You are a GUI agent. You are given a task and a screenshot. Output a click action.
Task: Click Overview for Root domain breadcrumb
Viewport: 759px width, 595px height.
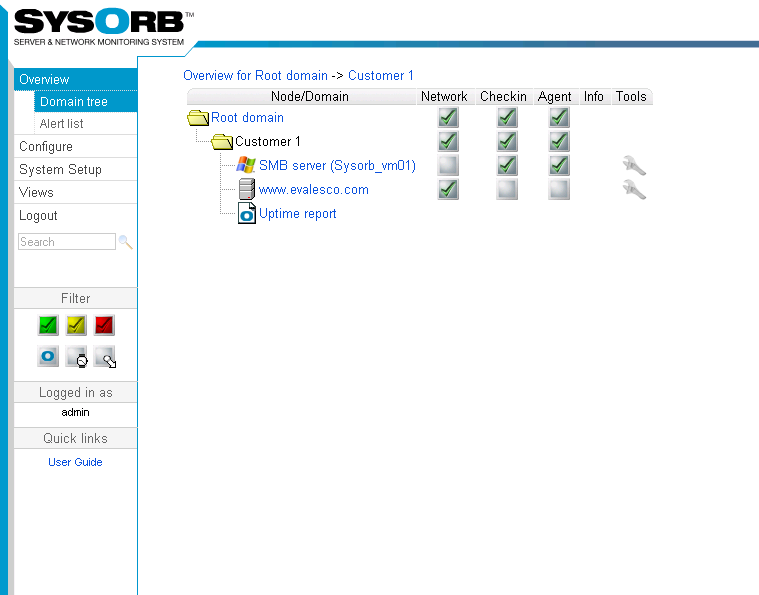tap(255, 76)
